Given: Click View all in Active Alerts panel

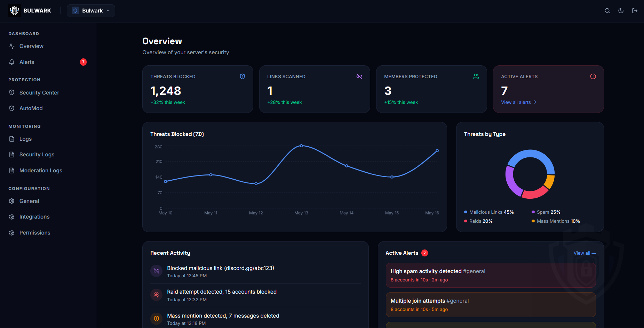Looking at the screenshot, I should tap(585, 253).
